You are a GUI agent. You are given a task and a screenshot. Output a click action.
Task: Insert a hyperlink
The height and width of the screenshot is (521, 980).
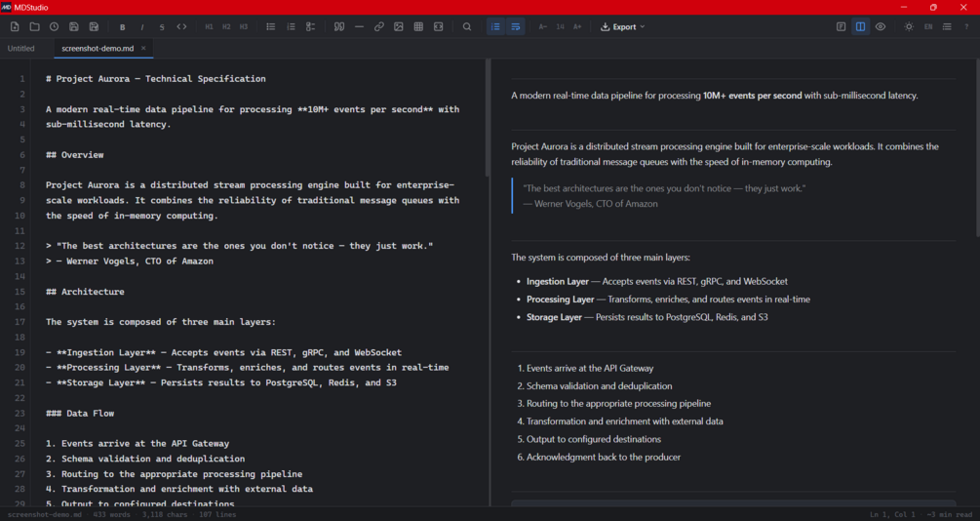coord(378,27)
